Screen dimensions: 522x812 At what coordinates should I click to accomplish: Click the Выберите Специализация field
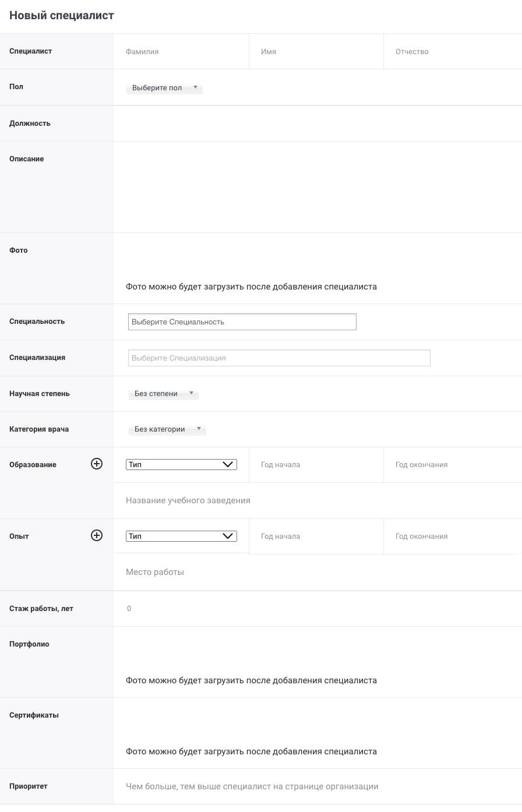tap(279, 358)
